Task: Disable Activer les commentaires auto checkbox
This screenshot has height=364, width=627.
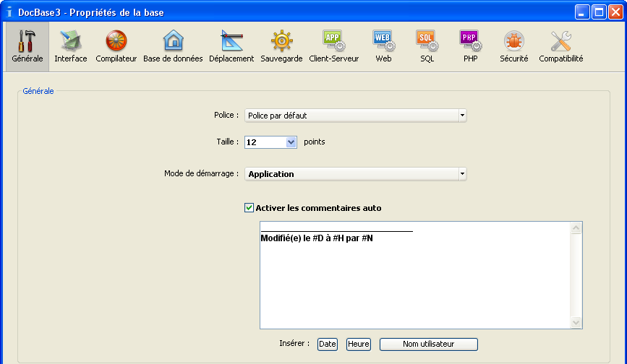Action: [x=249, y=208]
